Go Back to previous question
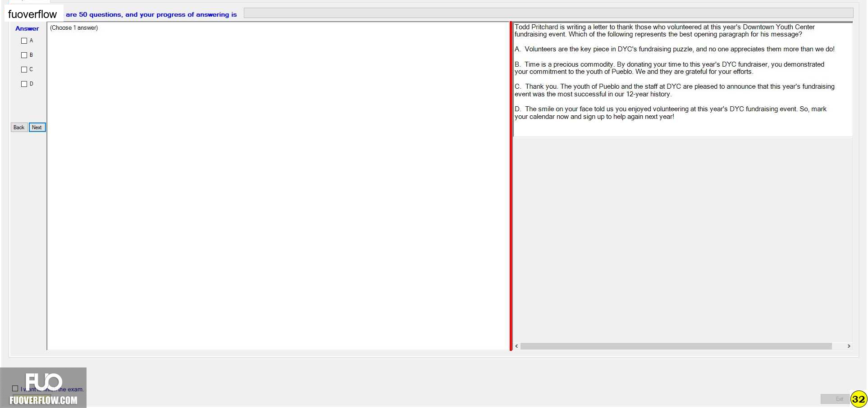The width and height of the screenshot is (868, 408). 19,127
